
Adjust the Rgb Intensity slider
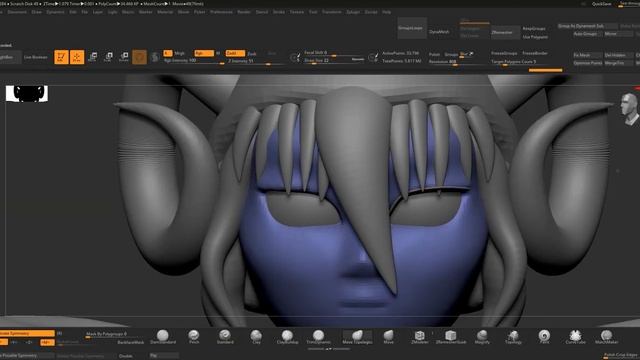pyautogui.click(x=194, y=61)
